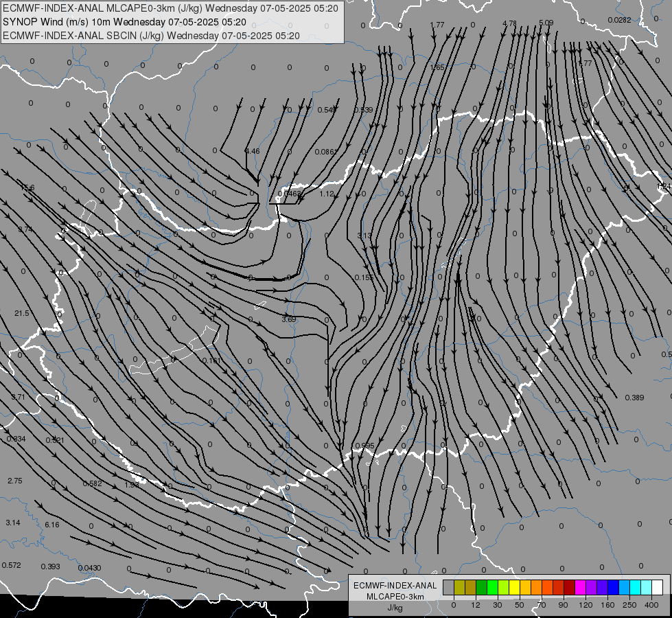
Task: Click the map value '6.16'
Action: [x=52, y=525]
